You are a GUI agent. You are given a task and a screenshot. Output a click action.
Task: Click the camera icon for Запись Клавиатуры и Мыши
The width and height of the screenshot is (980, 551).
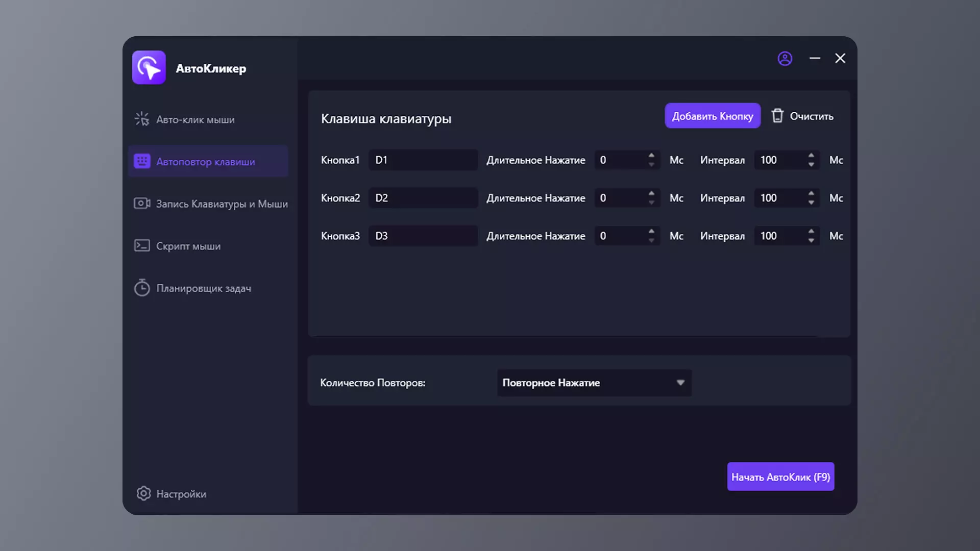click(x=142, y=204)
